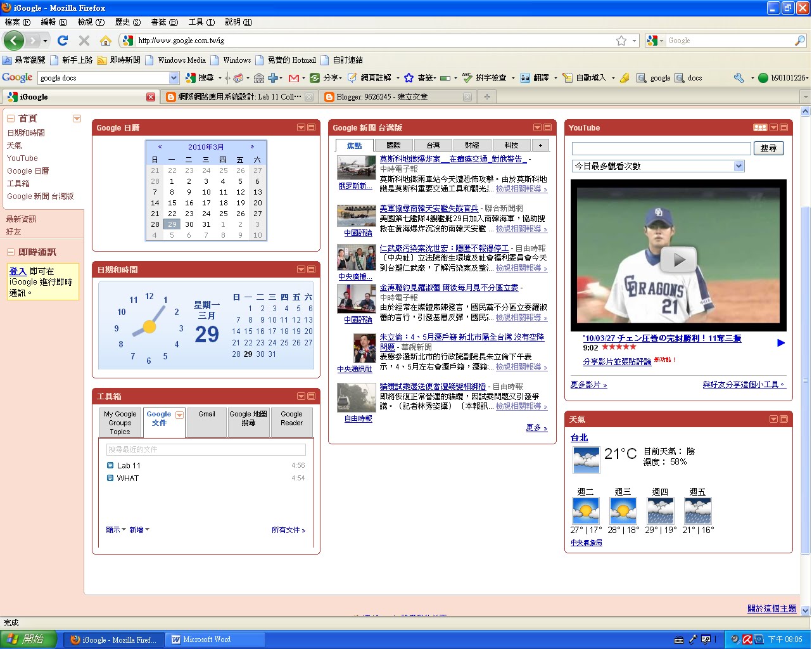This screenshot has height=649, width=812.
Task: Click the page vertical scrollbar
Action: click(806, 380)
